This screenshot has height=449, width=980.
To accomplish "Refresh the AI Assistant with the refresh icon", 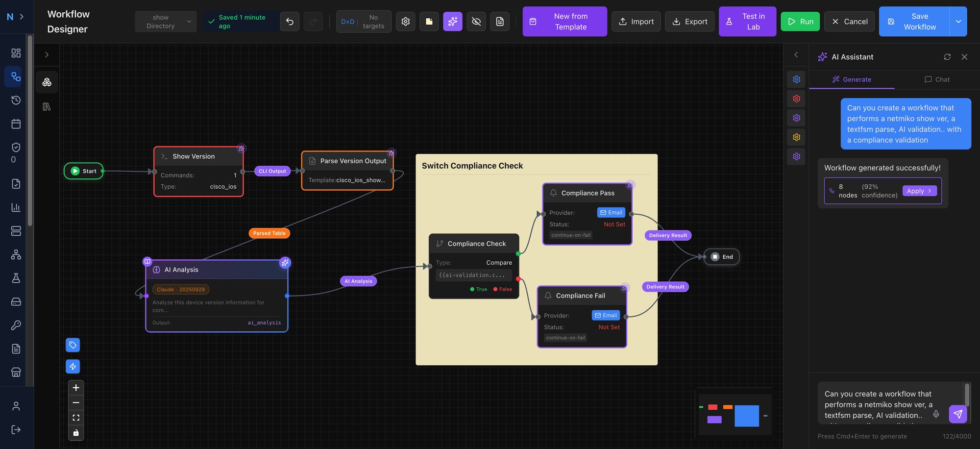I will tap(947, 56).
